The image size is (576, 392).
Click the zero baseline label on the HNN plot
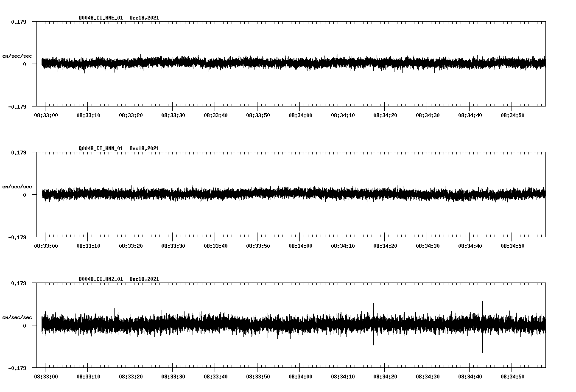[25, 195]
